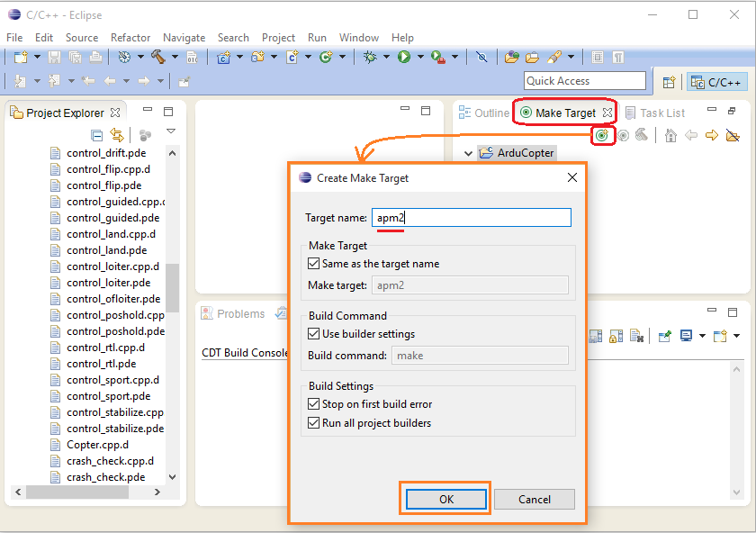Click the New Make Target icon
This screenshot has height=533, width=756.
coord(602,136)
